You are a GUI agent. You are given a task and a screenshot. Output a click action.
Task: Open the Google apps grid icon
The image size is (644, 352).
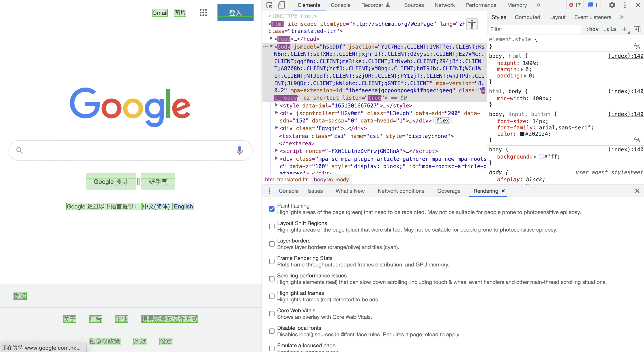[x=203, y=13]
